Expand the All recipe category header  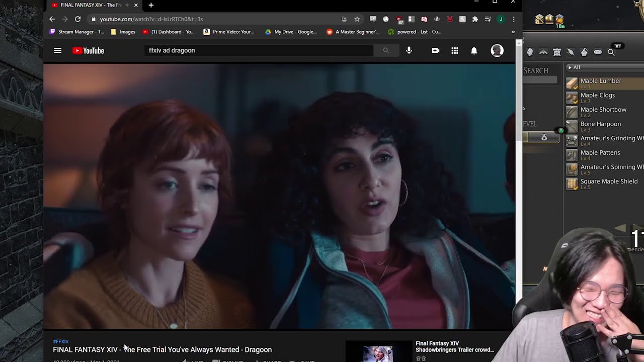coord(604,67)
